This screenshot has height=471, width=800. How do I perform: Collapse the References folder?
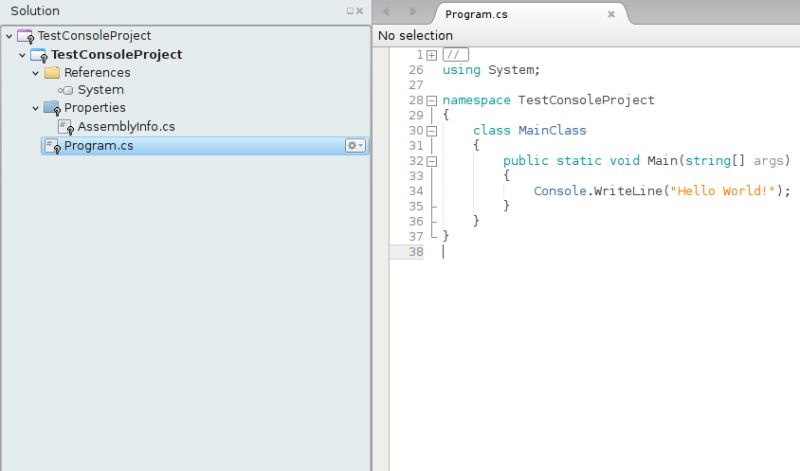coord(36,73)
